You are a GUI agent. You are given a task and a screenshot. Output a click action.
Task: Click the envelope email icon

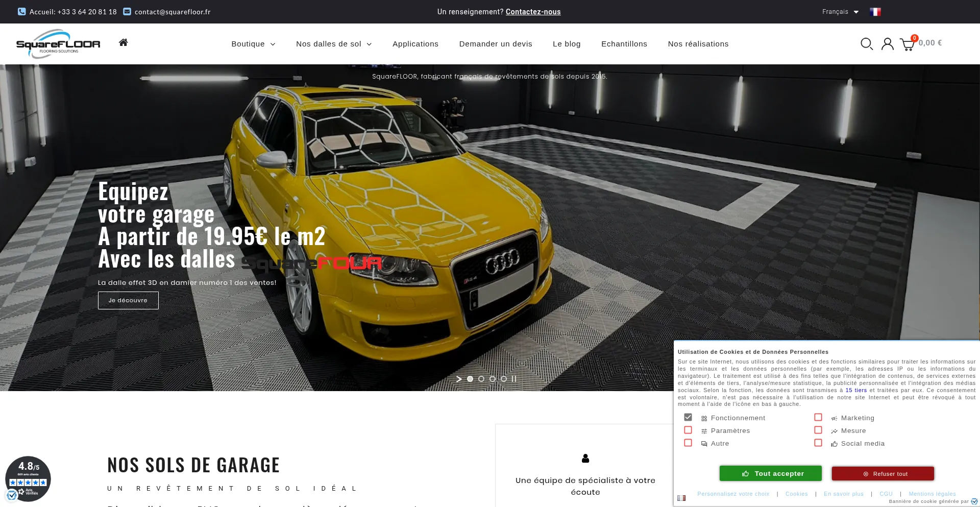coord(127,11)
